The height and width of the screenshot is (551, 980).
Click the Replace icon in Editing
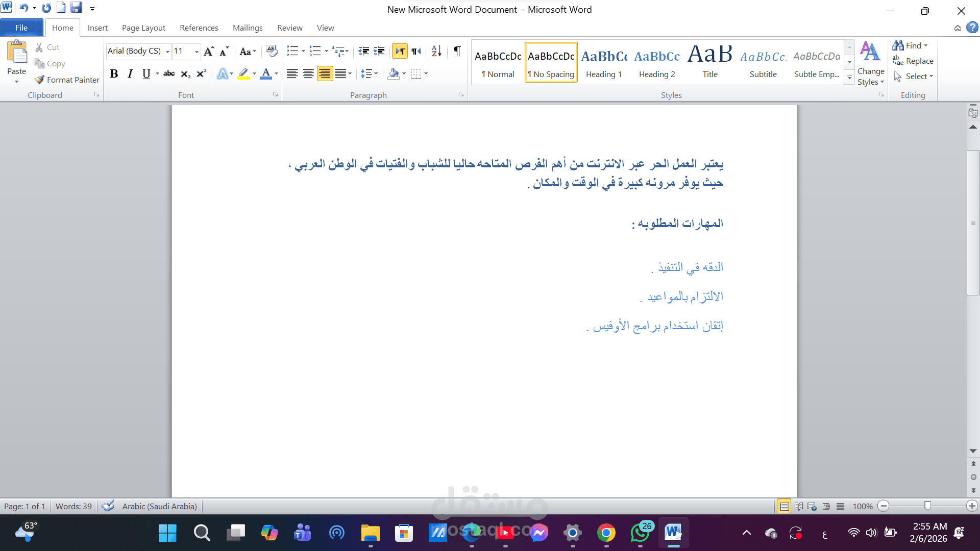tap(898, 61)
